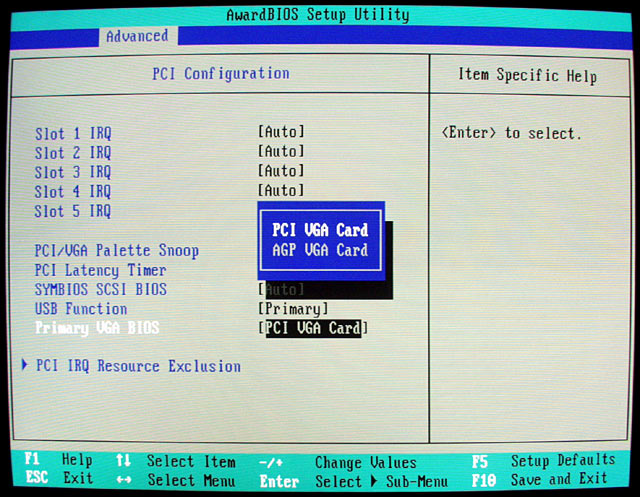
Task: Click F5 Setup Defaults
Action: pyautogui.click(x=545, y=461)
